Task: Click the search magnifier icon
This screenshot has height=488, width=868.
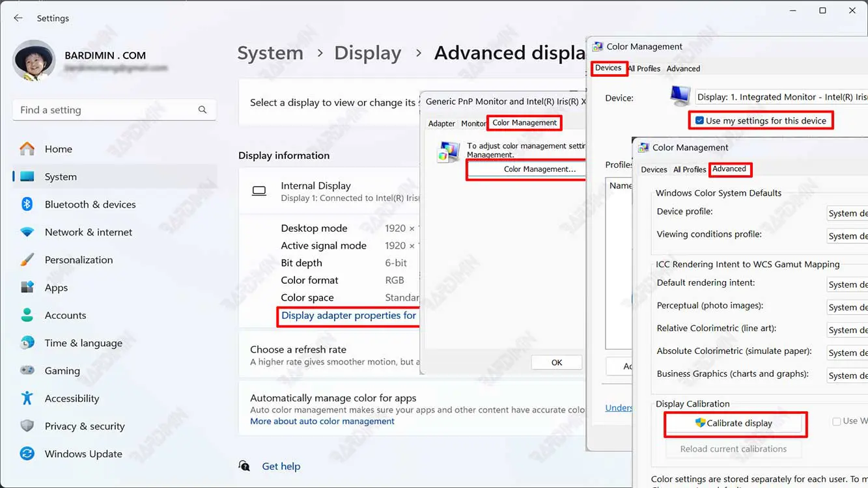Action: [203, 110]
